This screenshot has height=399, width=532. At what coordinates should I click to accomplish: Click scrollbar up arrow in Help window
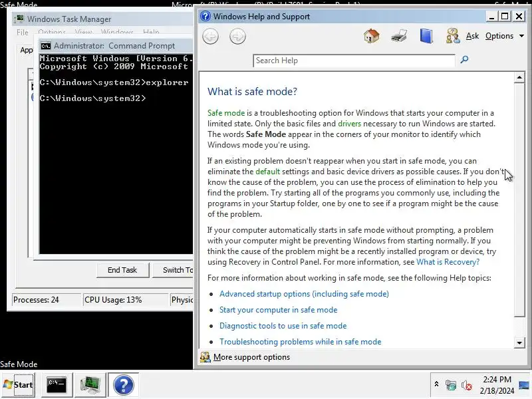[519, 77]
